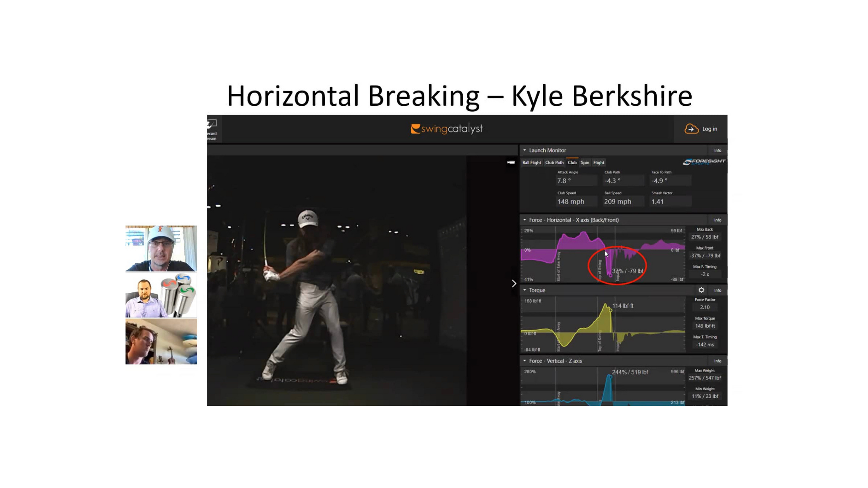The image size is (868, 488).
Task: Click next arrow beside video
Action: 514,284
